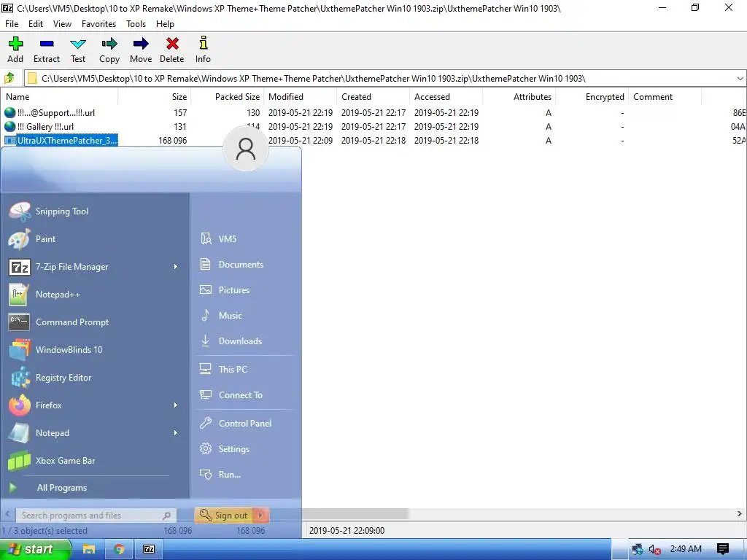Viewport: 747px width, 560px height.
Task: Open the Sign out options arrow
Action: point(260,515)
